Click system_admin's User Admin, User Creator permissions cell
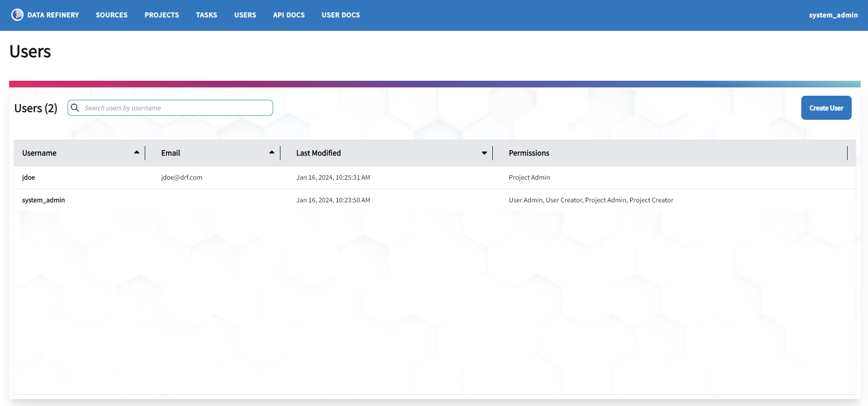868x406 pixels. [x=591, y=200]
